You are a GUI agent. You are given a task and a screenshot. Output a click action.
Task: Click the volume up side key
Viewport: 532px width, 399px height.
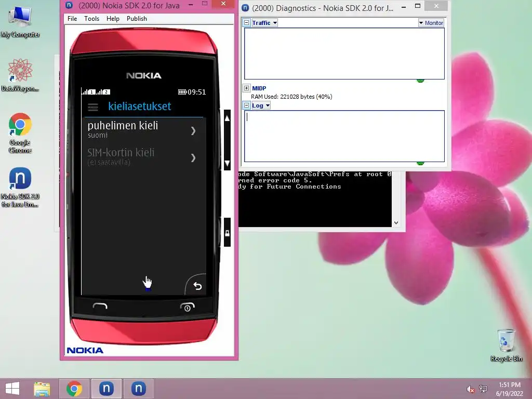pos(227,118)
